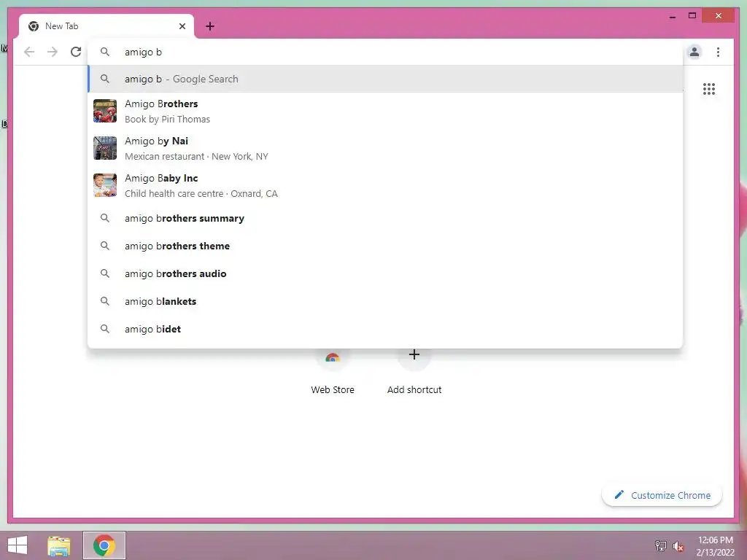The height and width of the screenshot is (560, 747).
Task: Open the Web Store shortcut
Action: [x=333, y=371]
